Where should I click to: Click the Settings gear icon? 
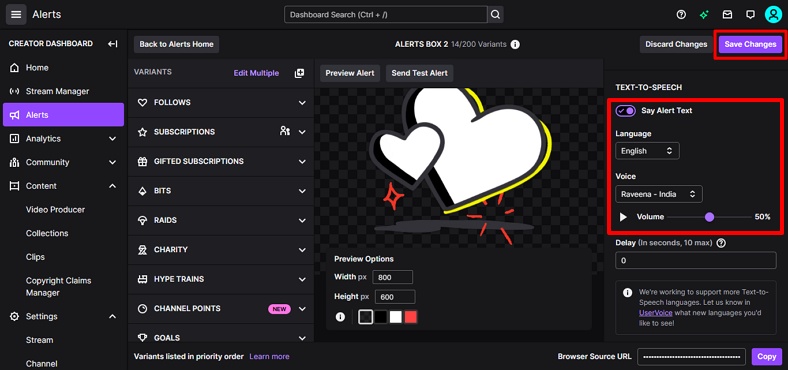tap(15, 316)
